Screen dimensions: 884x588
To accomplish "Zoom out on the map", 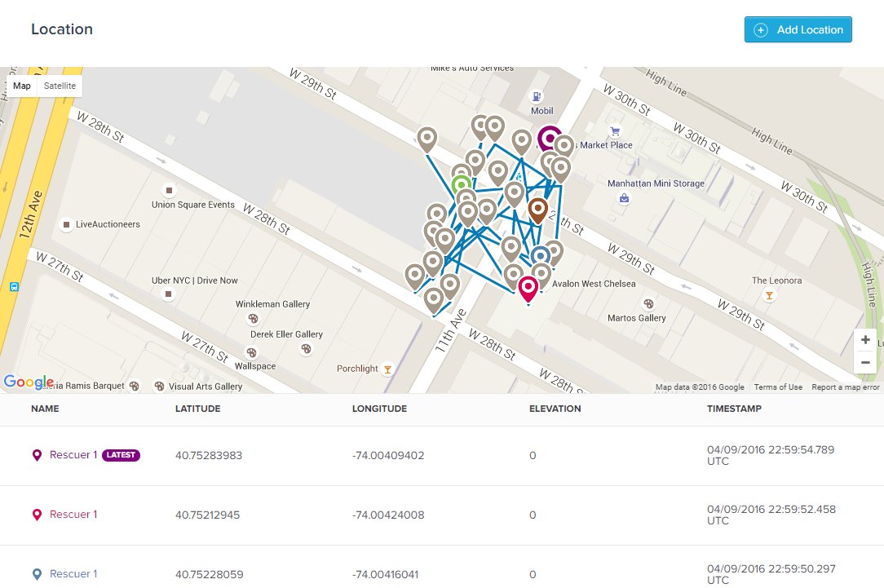I will (x=865, y=362).
